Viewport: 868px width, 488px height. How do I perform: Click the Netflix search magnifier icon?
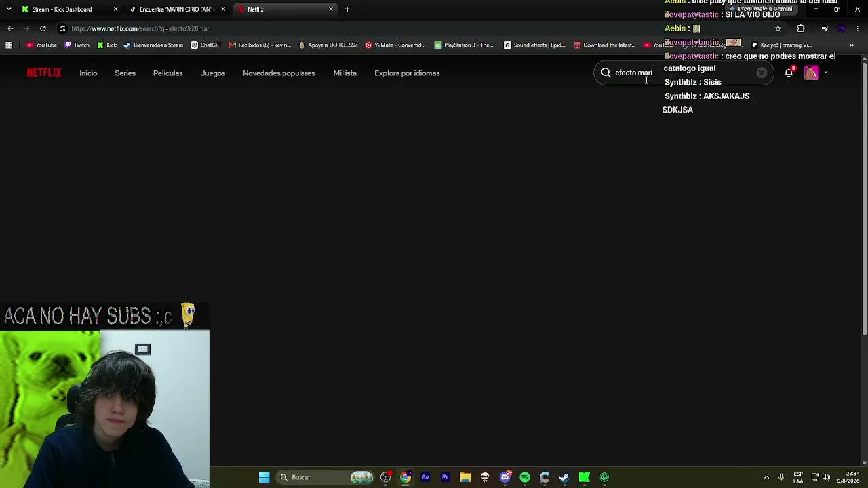click(x=606, y=73)
